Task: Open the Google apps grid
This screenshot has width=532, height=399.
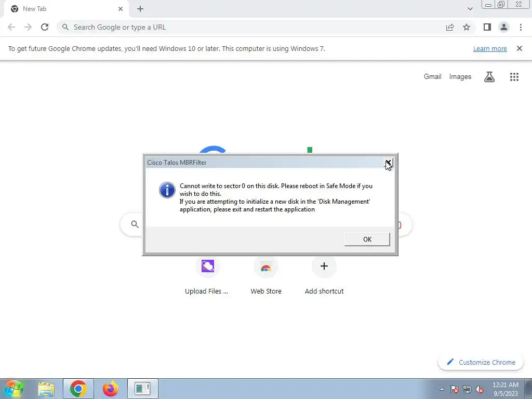Action: click(514, 77)
